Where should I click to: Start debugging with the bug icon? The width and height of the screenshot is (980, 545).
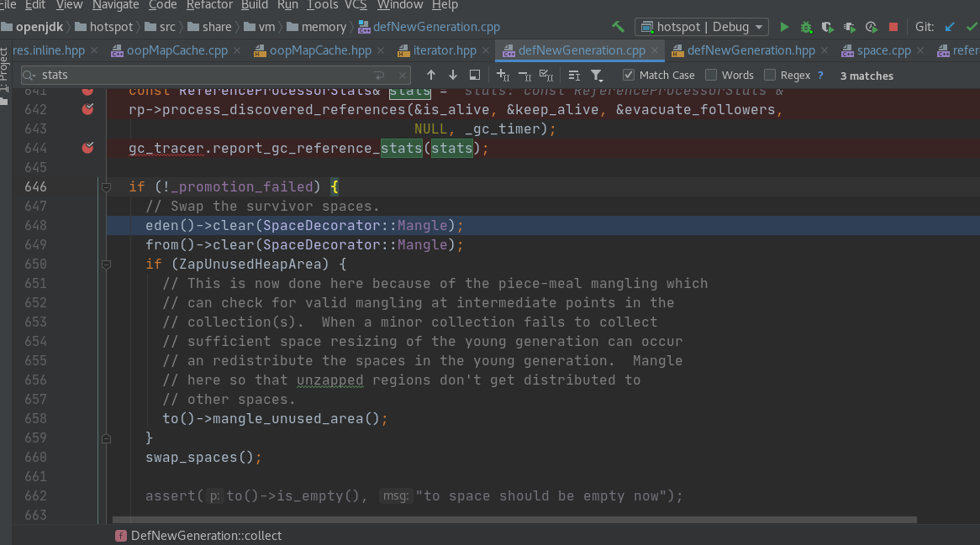pyautogui.click(x=806, y=27)
